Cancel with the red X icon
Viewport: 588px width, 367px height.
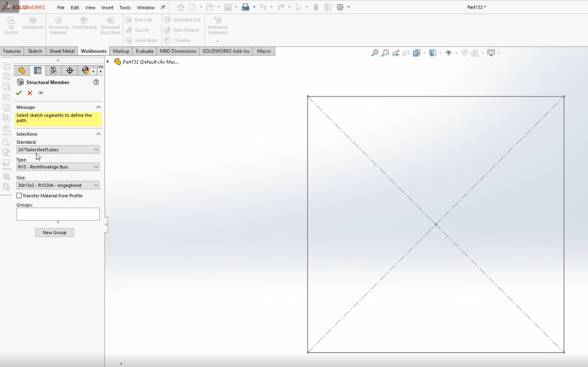(30, 93)
